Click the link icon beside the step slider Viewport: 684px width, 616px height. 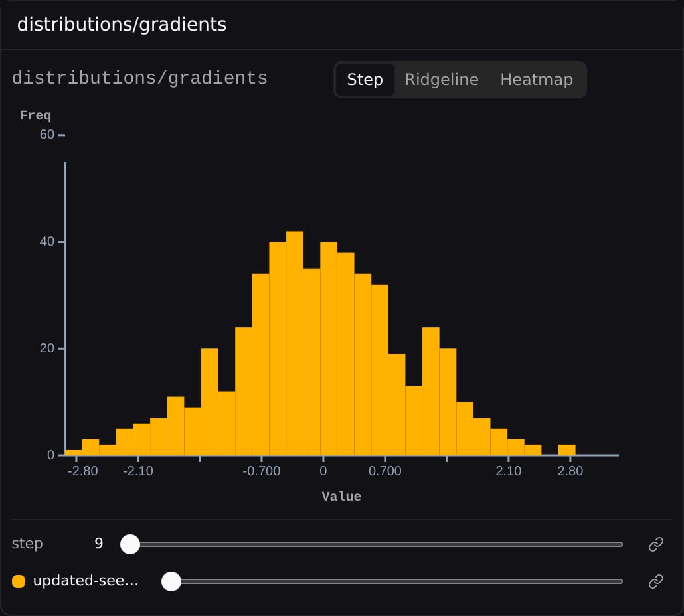pyautogui.click(x=656, y=544)
